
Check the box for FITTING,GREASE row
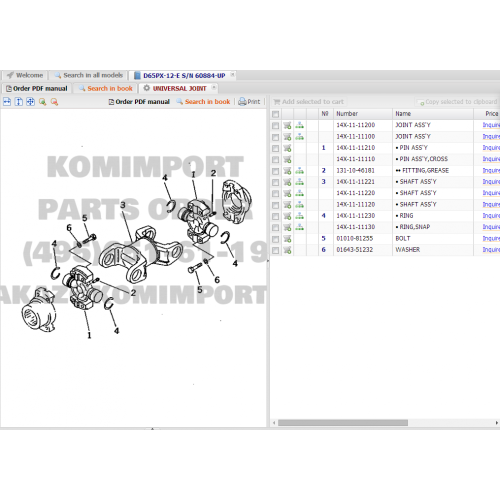[275, 171]
